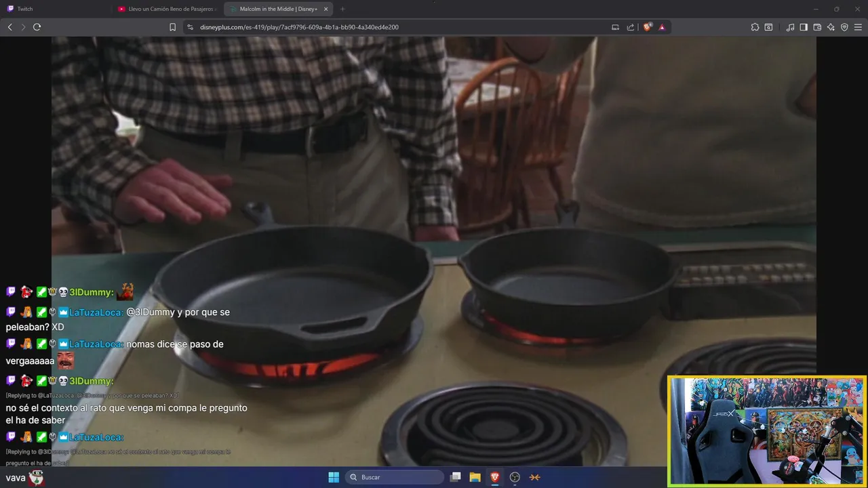The width and height of the screenshot is (868, 488).
Task: Click the Buscar taskbar search box
Action: (x=395, y=477)
